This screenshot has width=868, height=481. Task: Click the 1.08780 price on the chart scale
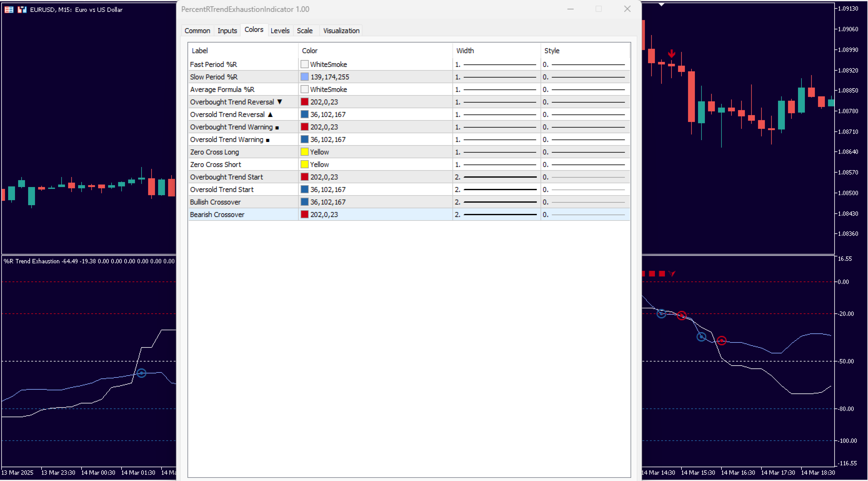pyautogui.click(x=848, y=111)
